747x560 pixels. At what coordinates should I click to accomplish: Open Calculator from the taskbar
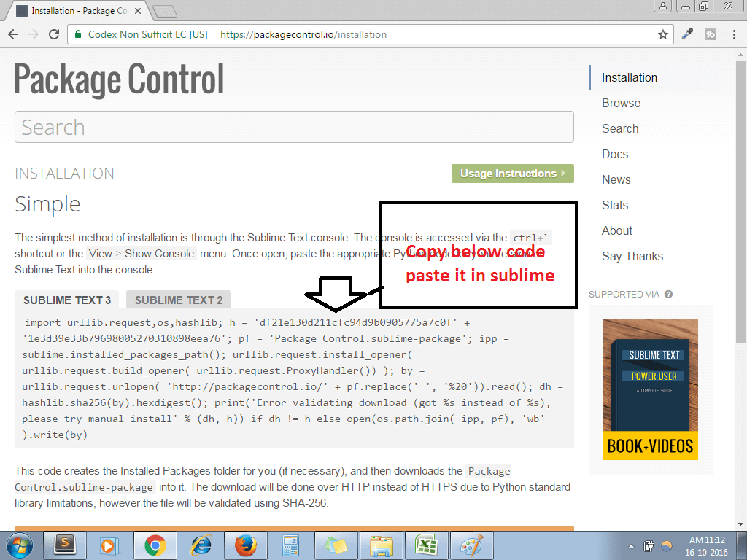click(290, 545)
